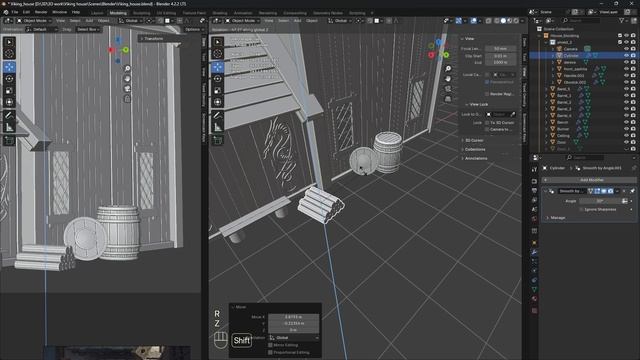Screen dimensions: 640x360
Task: Open Orientation Global dropdown in Move panel
Action: click(x=294, y=338)
